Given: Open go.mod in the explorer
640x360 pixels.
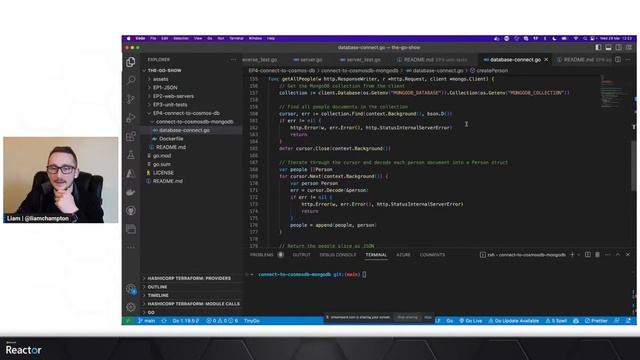Looking at the screenshot, I should pos(192,156).
